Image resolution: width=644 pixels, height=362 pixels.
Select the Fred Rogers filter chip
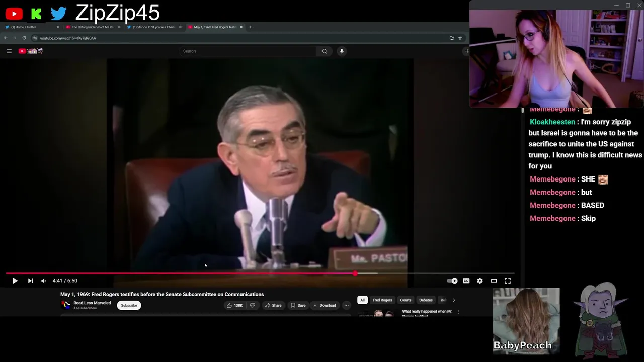point(382,300)
